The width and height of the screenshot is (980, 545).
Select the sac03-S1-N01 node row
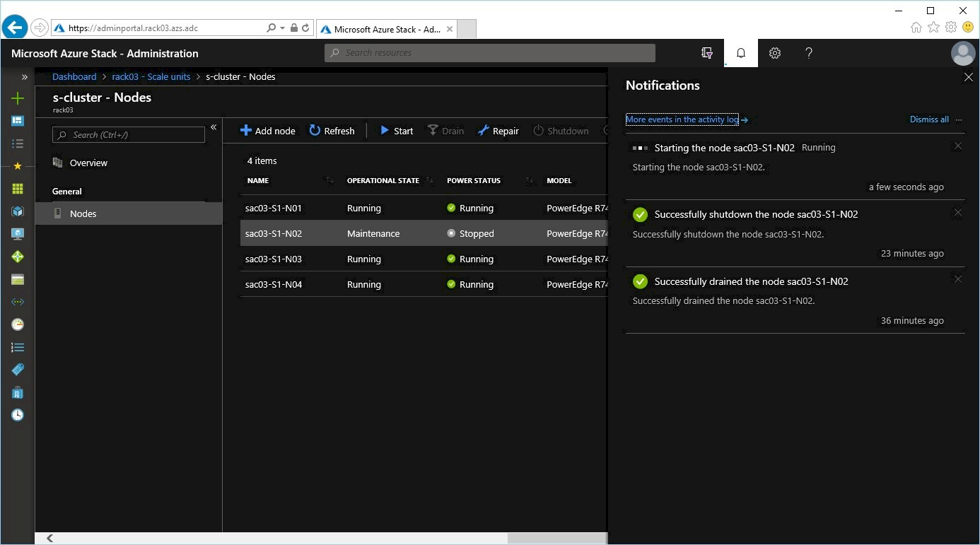pyautogui.click(x=424, y=209)
